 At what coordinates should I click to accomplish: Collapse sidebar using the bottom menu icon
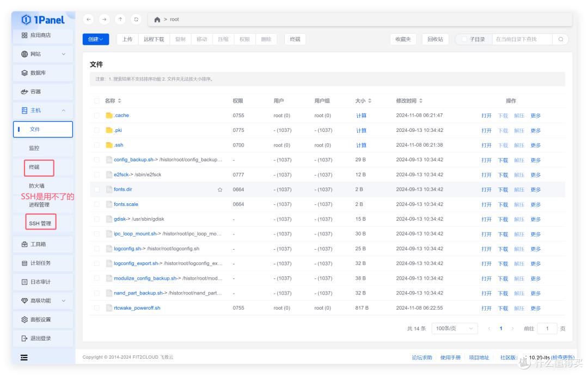(24, 358)
